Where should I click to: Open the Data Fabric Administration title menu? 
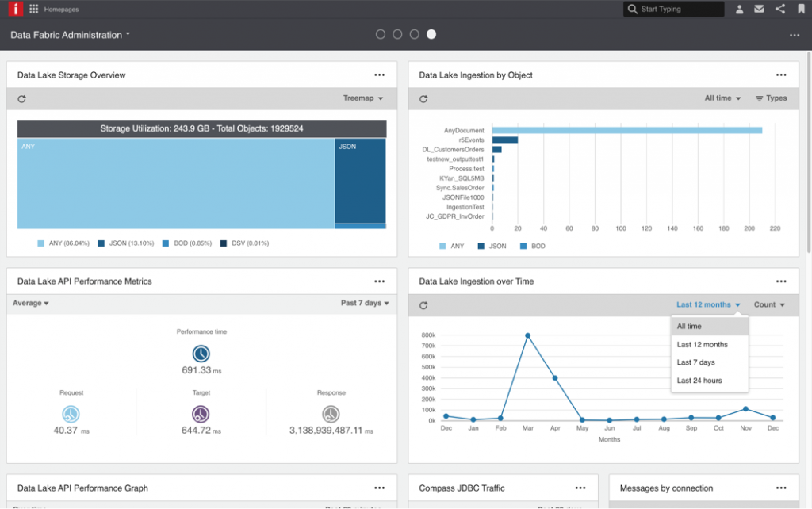pyautogui.click(x=71, y=35)
